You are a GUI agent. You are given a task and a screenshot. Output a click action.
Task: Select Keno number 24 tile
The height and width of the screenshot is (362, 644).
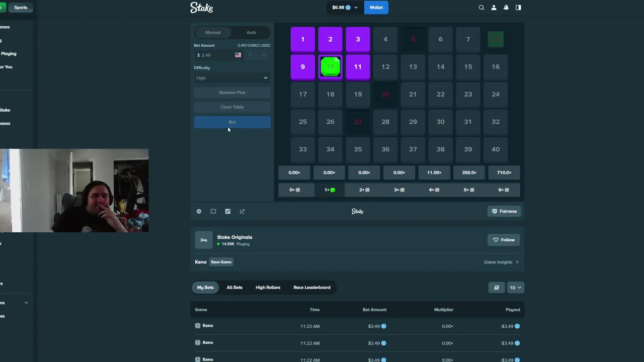click(496, 95)
